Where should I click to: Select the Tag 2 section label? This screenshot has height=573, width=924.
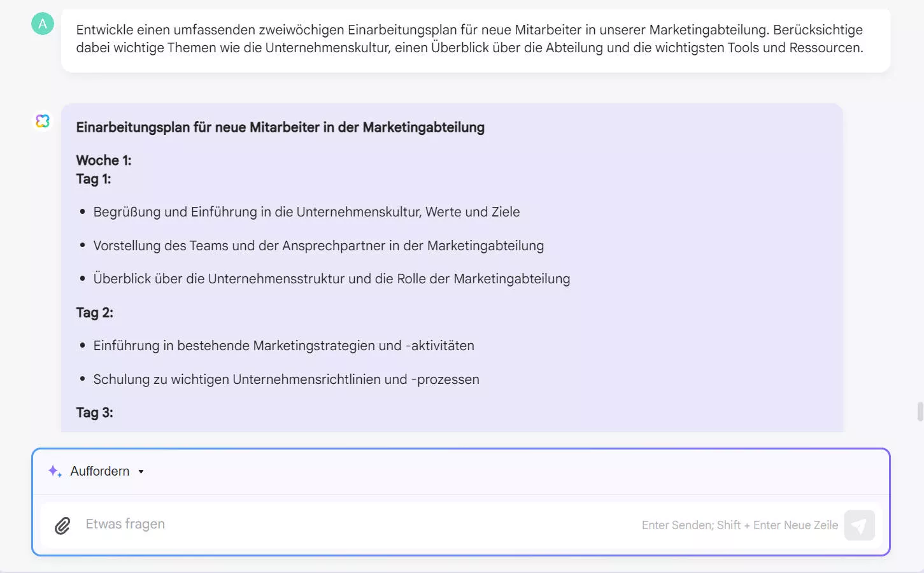click(x=94, y=313)
